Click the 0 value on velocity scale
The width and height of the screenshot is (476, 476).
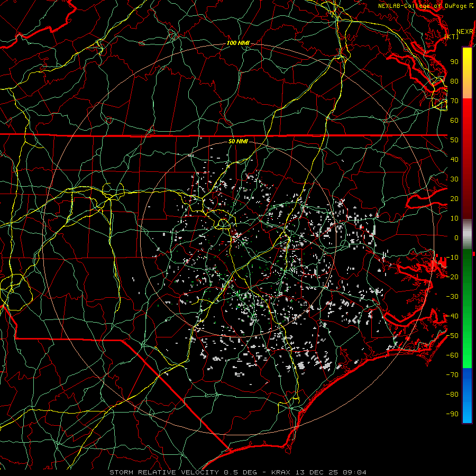click(x=456, y=238)
